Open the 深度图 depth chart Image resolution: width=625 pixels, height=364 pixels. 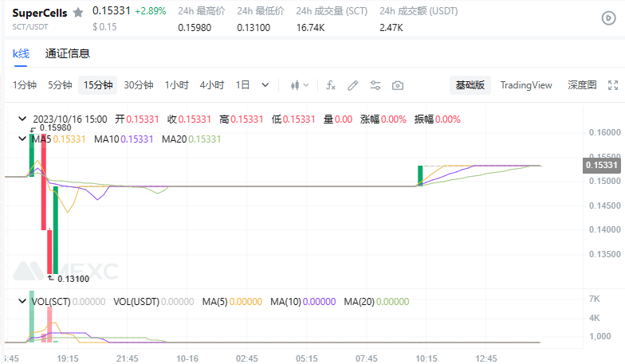point(582,85)
